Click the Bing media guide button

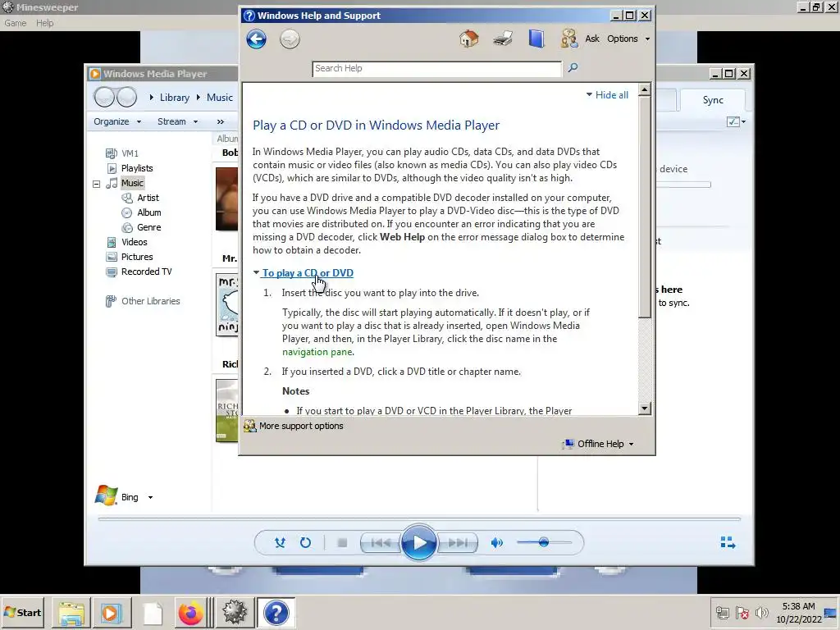[116, 496]
